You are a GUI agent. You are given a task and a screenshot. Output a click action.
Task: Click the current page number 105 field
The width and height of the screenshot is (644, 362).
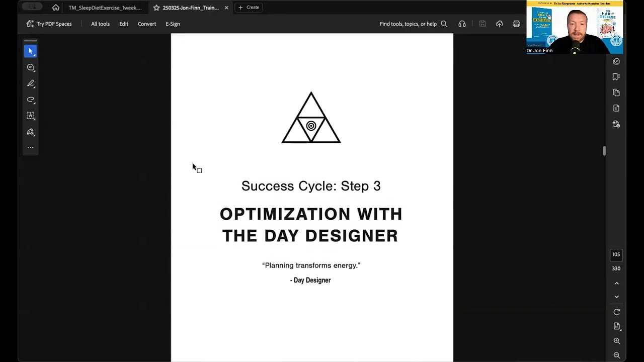point(616,254)
